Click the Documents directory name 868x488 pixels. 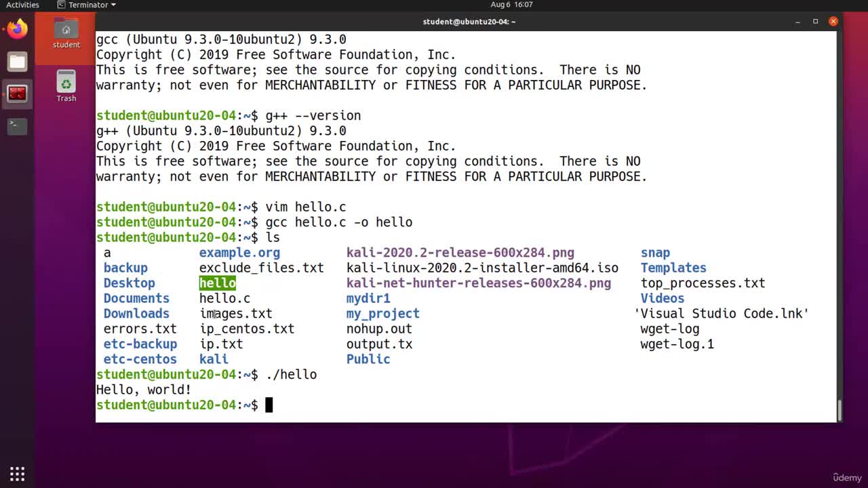[x=136, y=298]
